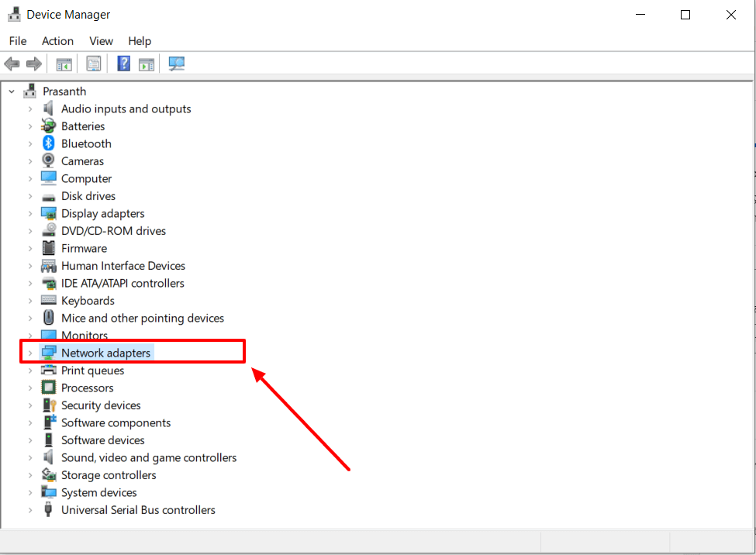Click the Display adapters icon
This screenshot has width=756, height=555.
click(x=48, y=214)
